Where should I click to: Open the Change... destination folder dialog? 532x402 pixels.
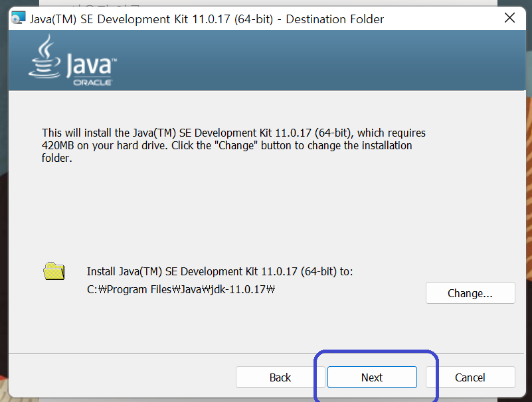pyautogui.click(x=470, y=293)
